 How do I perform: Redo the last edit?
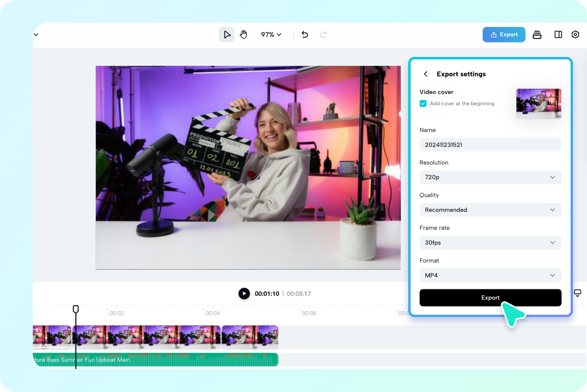tap(323, 34)
